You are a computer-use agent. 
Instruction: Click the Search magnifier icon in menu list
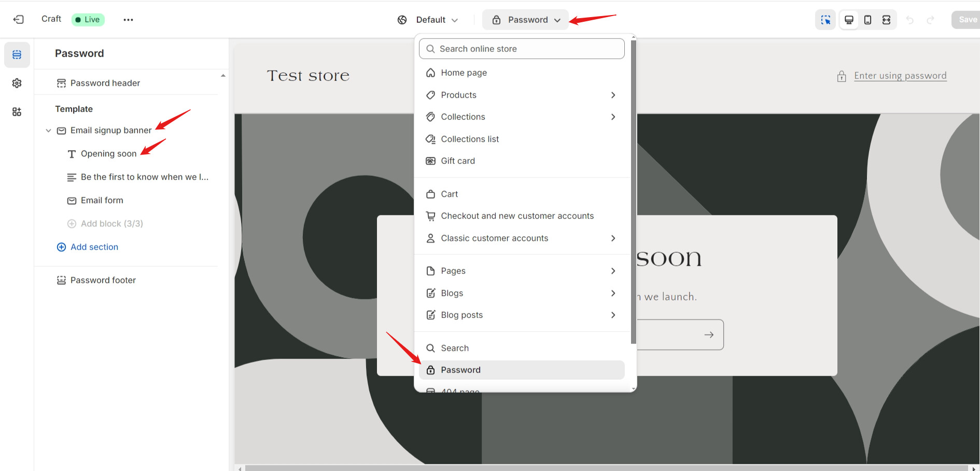430,348
